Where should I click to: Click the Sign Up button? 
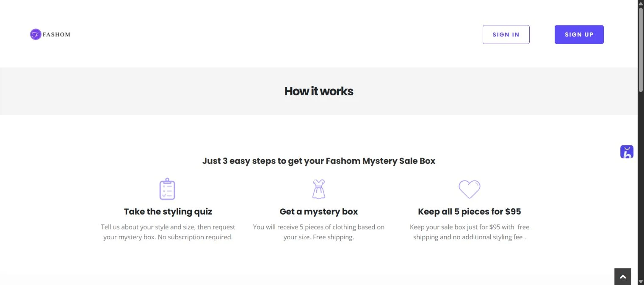[x=579, y=35]
